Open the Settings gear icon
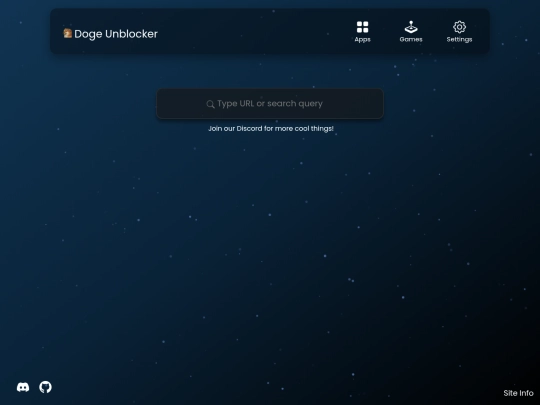Viewport: 540px width, 405px height. coord(459,27)
